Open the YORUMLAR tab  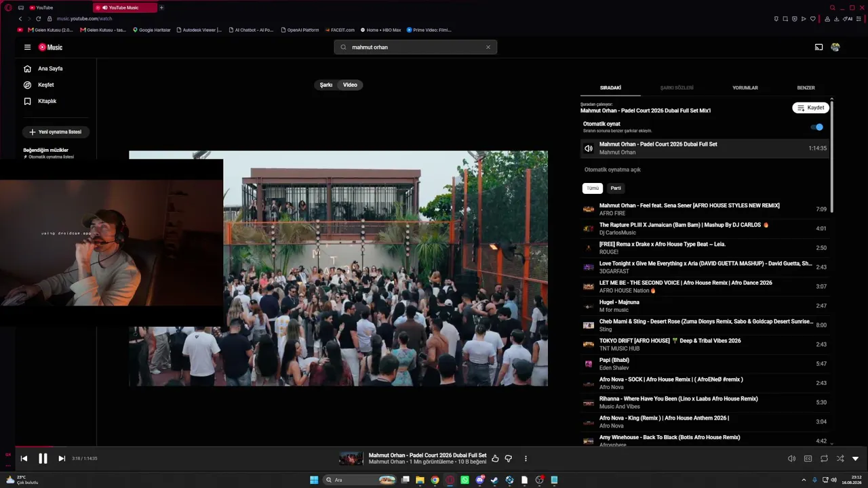click(745, 87)
